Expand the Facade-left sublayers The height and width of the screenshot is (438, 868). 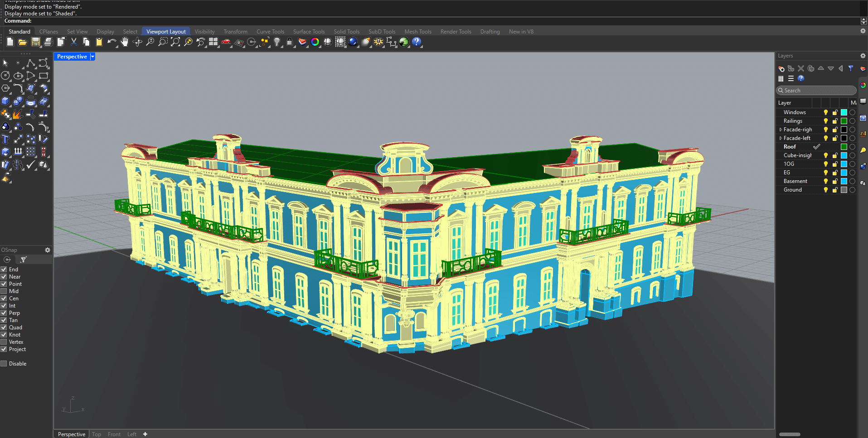point(780,138)
